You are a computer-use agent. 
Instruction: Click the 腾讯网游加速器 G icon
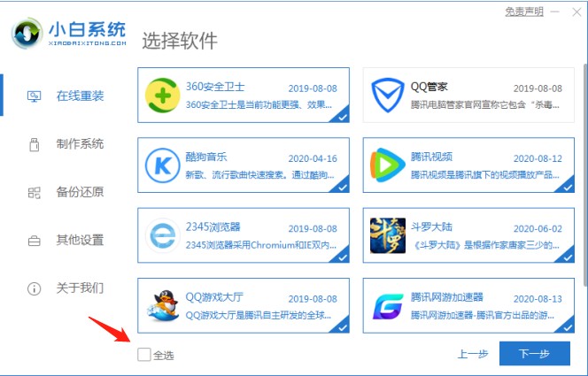(388, 306)
